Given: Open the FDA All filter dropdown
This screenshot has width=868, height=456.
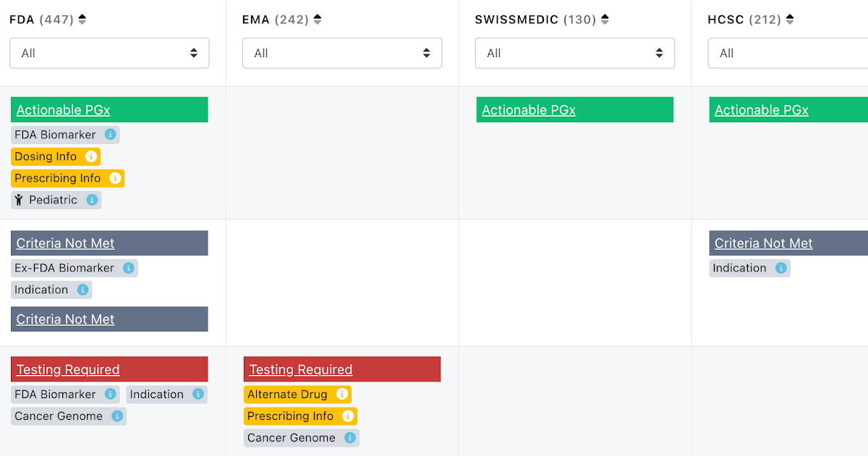Looking at the screenshot, I should (109, 53).
